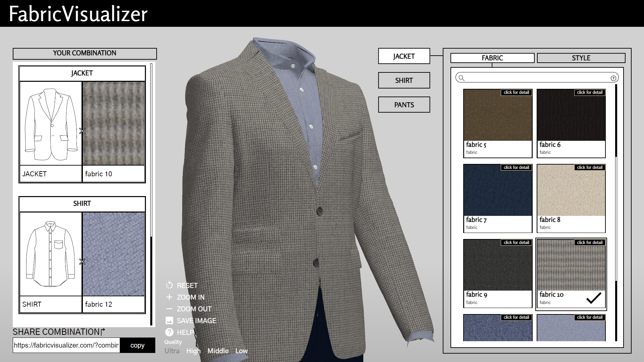Open Help via question mark icon

coord(169,332)
